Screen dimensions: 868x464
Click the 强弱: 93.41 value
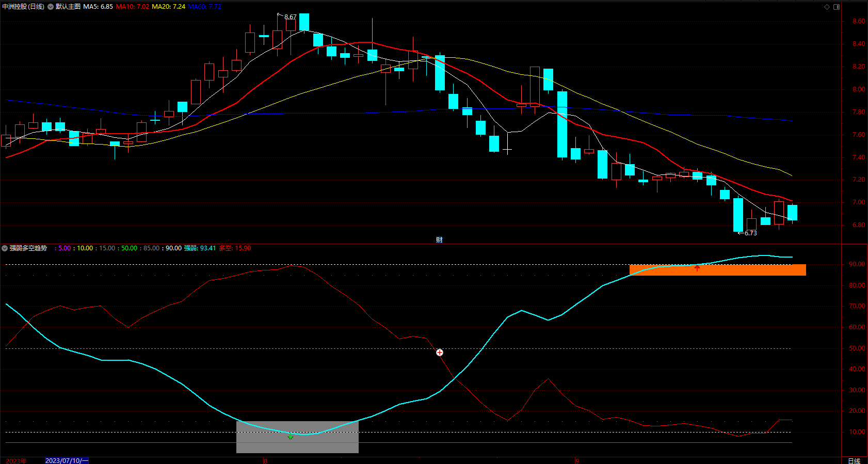[200, 248]
